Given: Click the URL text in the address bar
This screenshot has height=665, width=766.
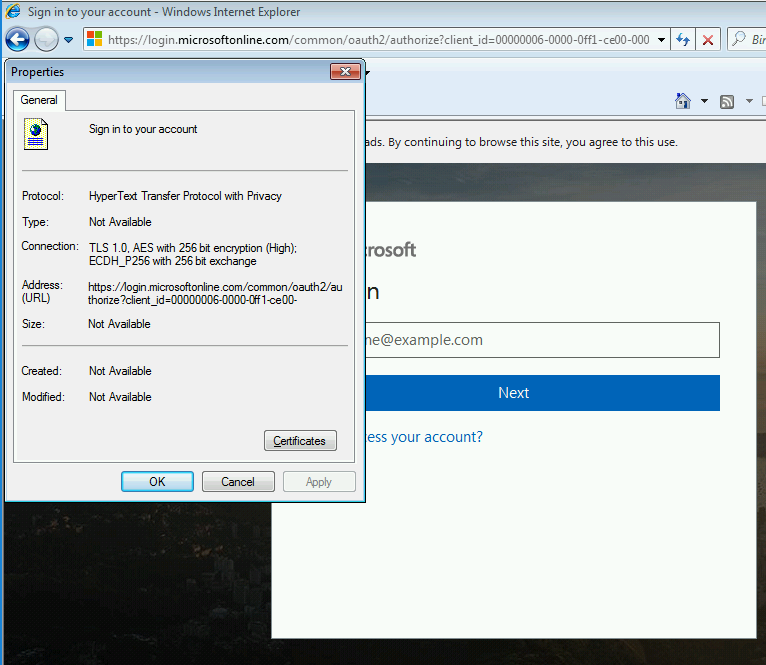Looking at the screenshot, I should [379, 40].
